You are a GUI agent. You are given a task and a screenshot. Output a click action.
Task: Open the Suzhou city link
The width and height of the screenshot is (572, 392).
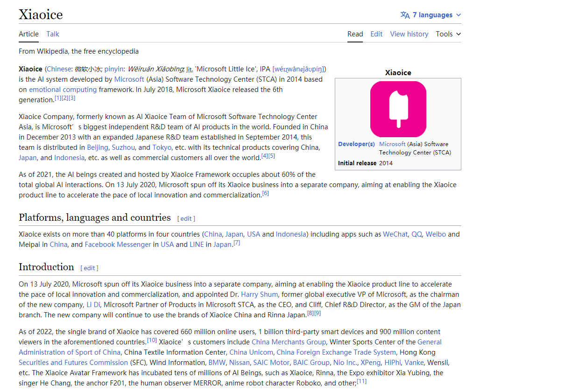(123, 147)
